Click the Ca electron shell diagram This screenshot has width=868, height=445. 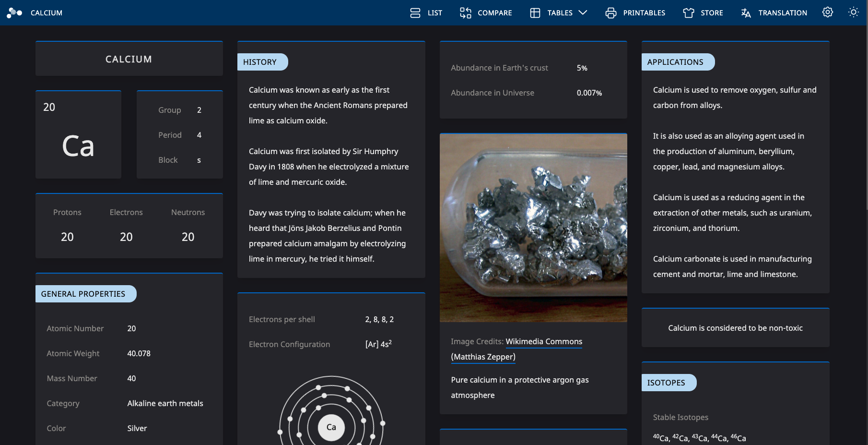pyautogui.click(x=331, y=411)
